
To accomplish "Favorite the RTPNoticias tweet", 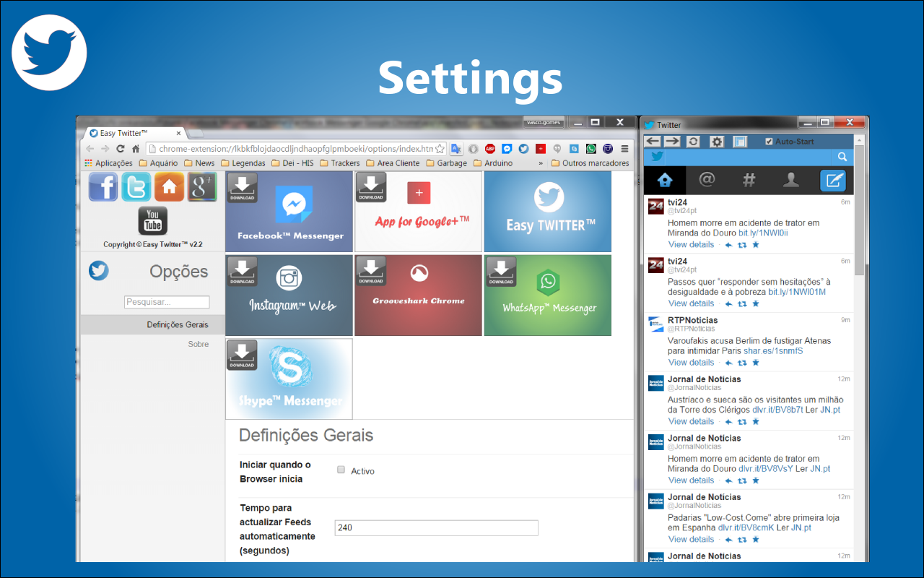I will [756, 363].
